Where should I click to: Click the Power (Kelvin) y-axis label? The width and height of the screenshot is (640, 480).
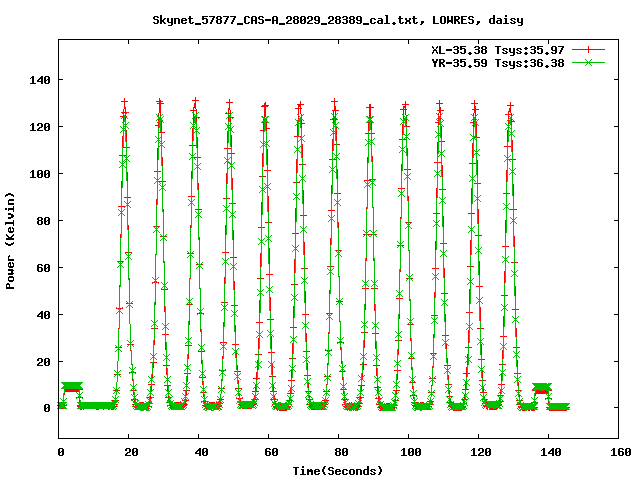(x=10, y=241)
